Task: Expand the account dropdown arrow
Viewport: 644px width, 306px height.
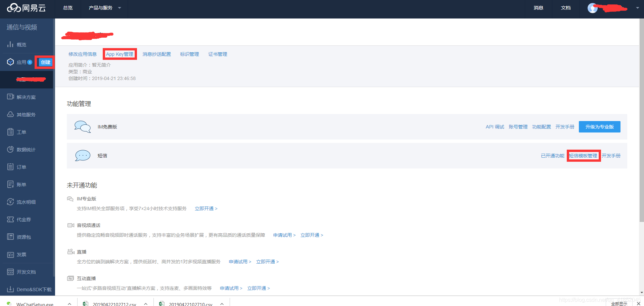Action: click(637, 8)
